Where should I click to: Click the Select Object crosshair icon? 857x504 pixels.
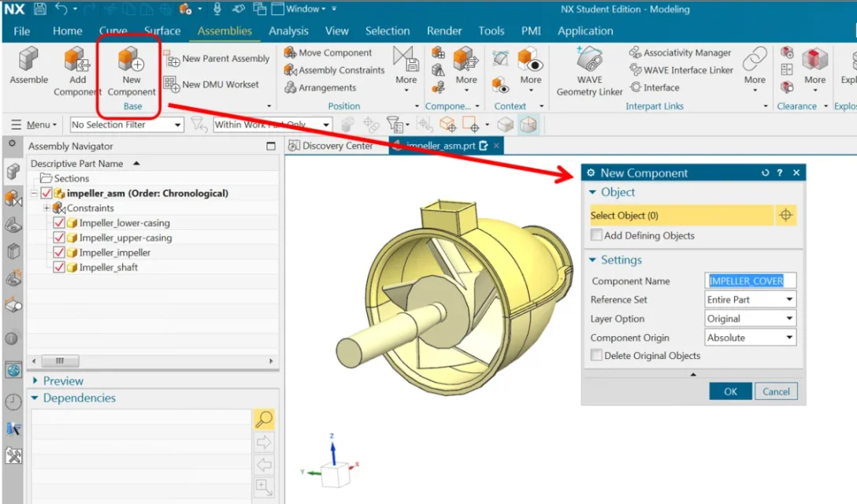coord(785,216)
